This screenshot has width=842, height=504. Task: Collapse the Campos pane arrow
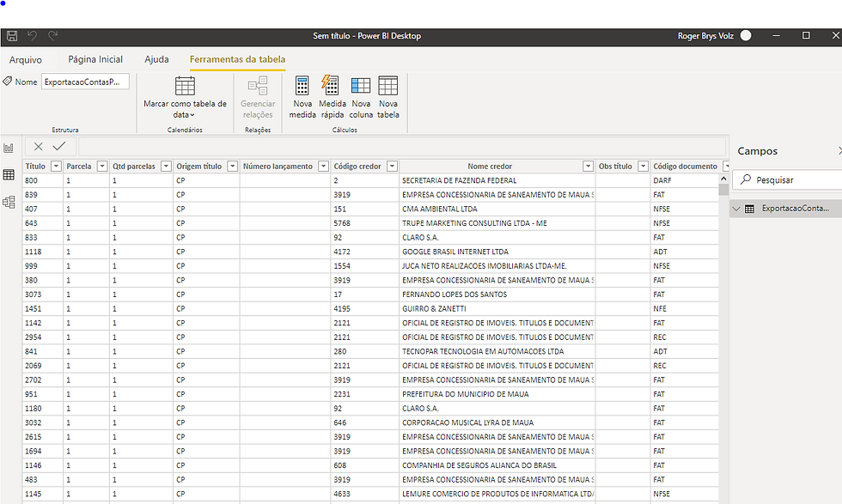[x=839, y=151]
